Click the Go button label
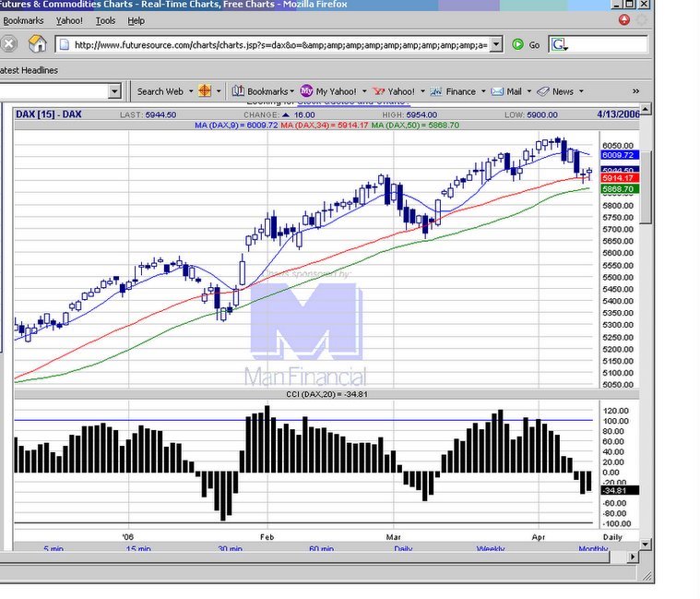This screenshot has width=700, height=599. click(534, 44)
